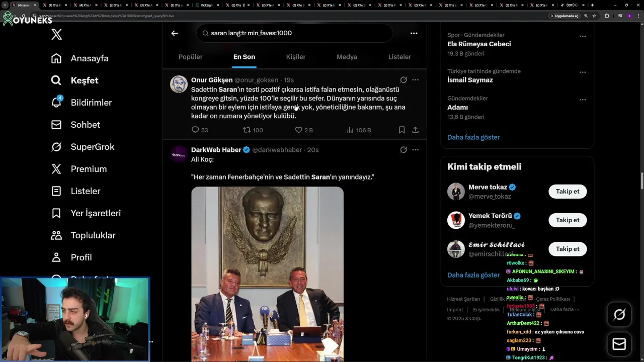Click the Sohbet envelope icon
Viewport: 644px width, 362px height.
click(x=56, y=125)
